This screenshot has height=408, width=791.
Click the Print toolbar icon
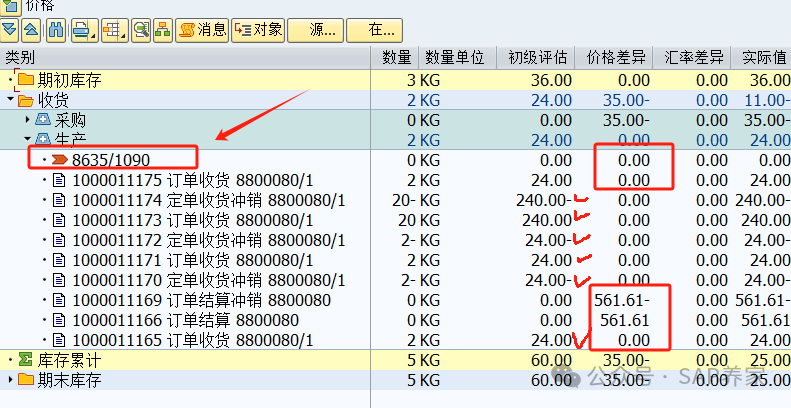[82, 30]
